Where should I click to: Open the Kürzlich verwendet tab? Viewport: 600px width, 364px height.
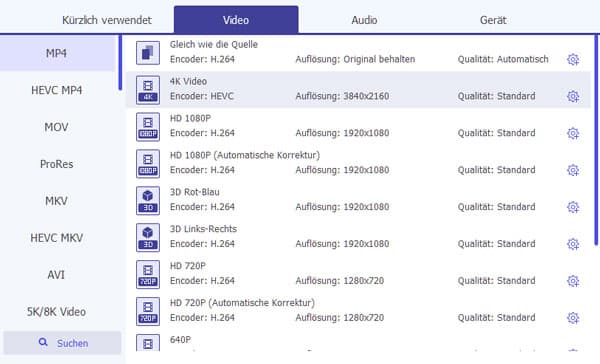(107, 20)
